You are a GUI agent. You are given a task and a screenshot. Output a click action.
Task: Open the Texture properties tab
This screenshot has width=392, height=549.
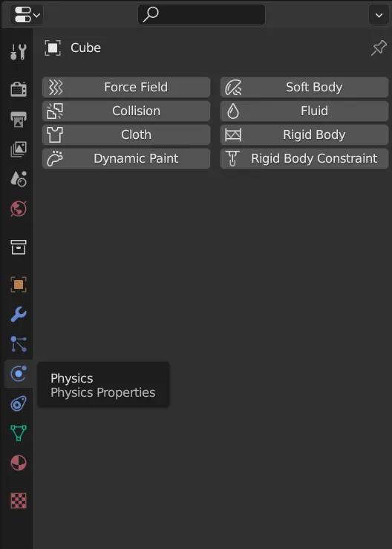click(x=19, y=500)
